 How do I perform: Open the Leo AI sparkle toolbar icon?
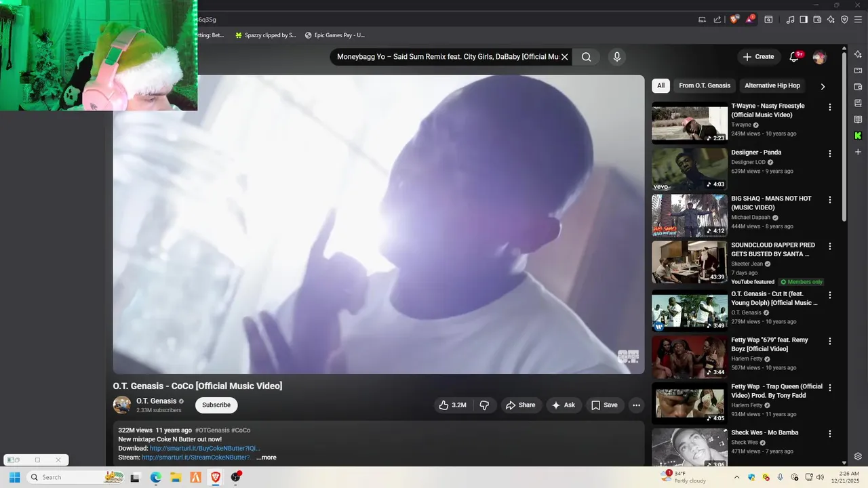831,20
